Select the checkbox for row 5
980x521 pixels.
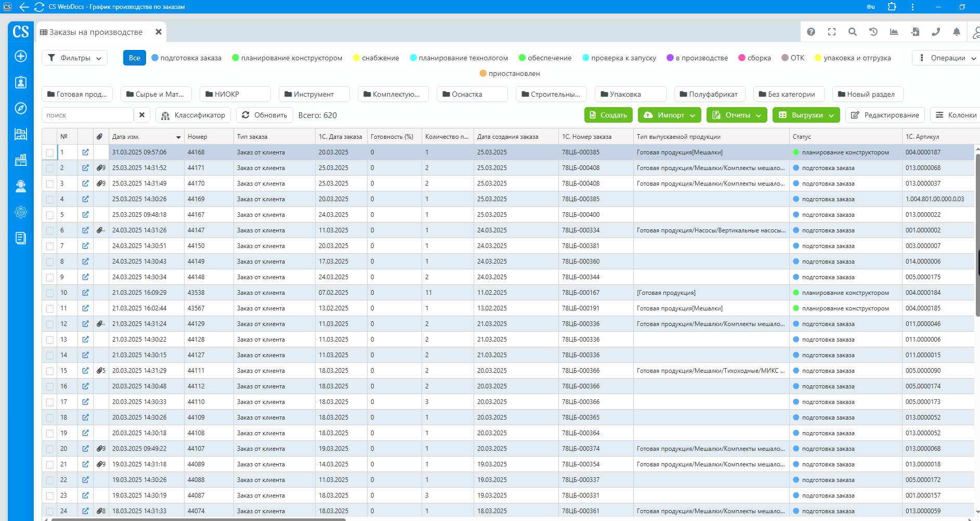click(x=50, y=215)
